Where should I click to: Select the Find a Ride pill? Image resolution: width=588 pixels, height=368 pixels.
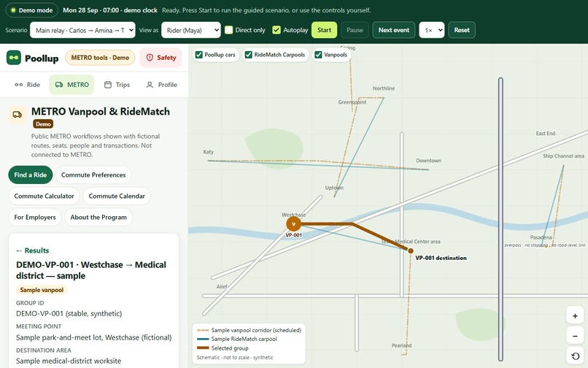pyautogui.click(x=31, y=175)
